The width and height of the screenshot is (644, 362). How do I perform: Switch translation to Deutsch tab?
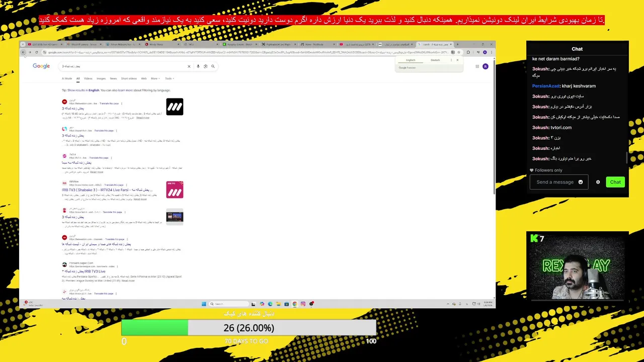[435, 60]
